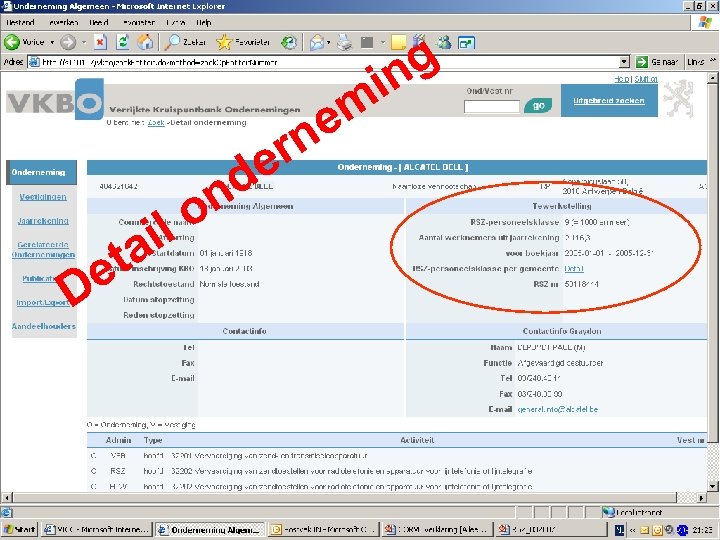
Task: Open the Aandeelhouders sidebar link
Action: click(x=43, y=326)
